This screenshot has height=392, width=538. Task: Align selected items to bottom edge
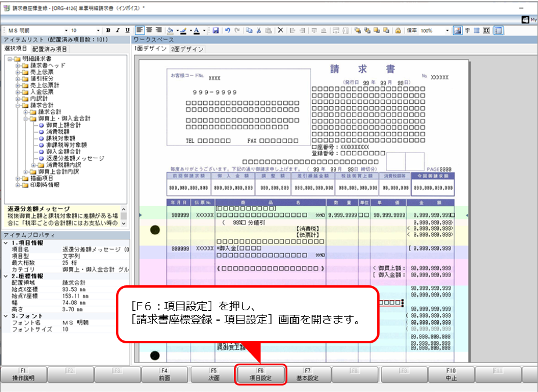tap(324, 31)
